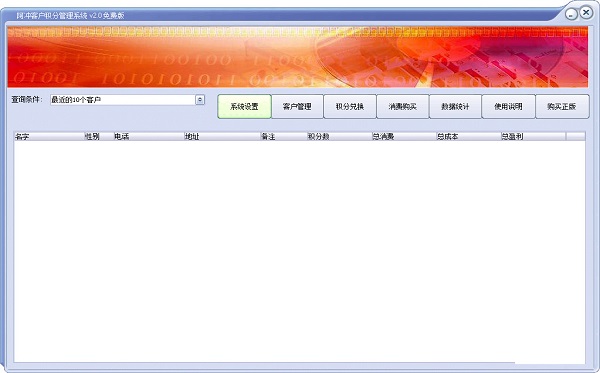Image resolution: width=600 pixels, height=373 pixels.
Task: Open the 消费购买 purchase button
Action: [403, 107]
